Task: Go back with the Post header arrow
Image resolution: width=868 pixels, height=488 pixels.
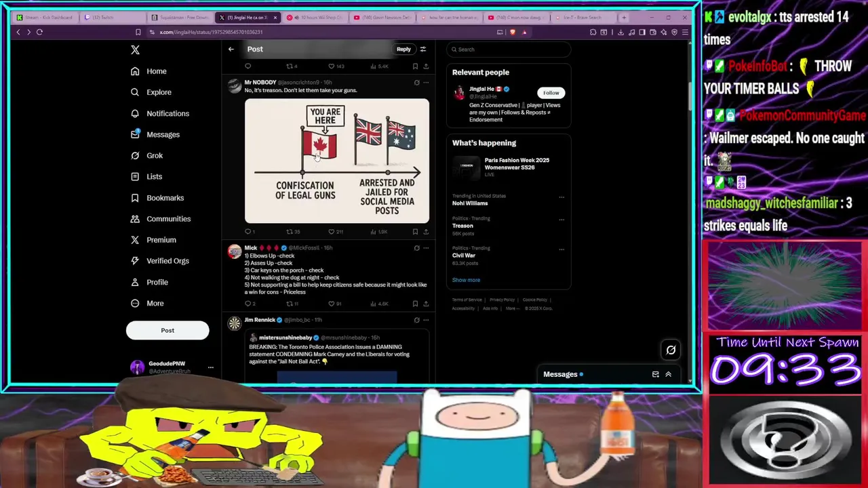Action: (x=231, y=49)
